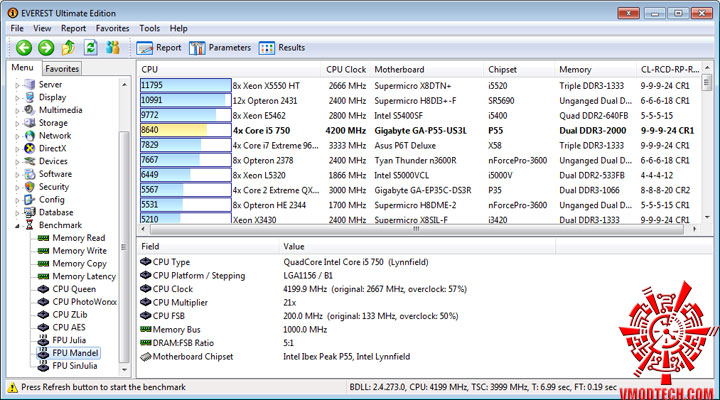
Task: Click the Storage drive icon
Action: 30,123
